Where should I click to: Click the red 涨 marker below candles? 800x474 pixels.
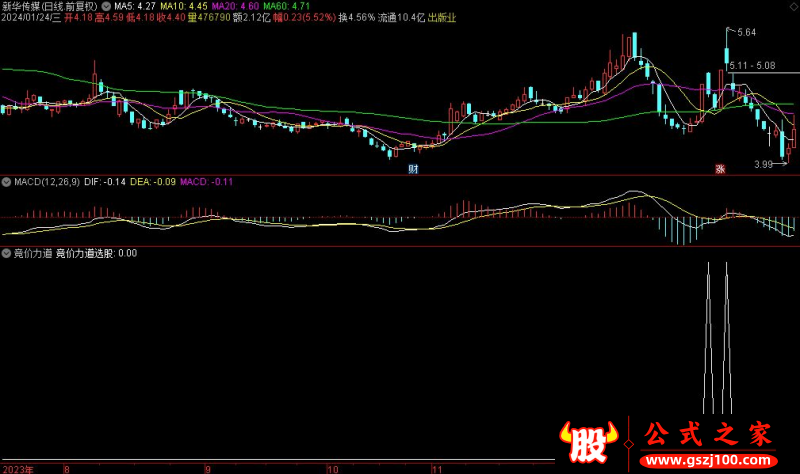718,171
